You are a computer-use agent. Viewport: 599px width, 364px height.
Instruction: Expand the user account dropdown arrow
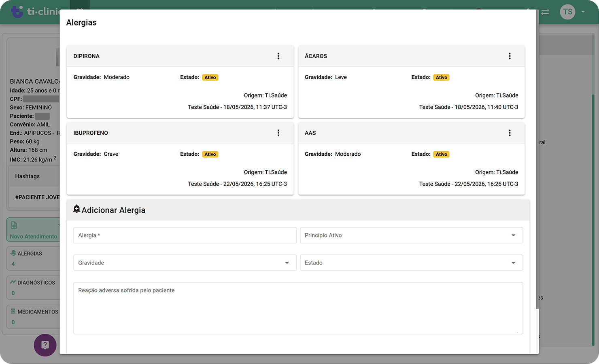coord(583,12)
